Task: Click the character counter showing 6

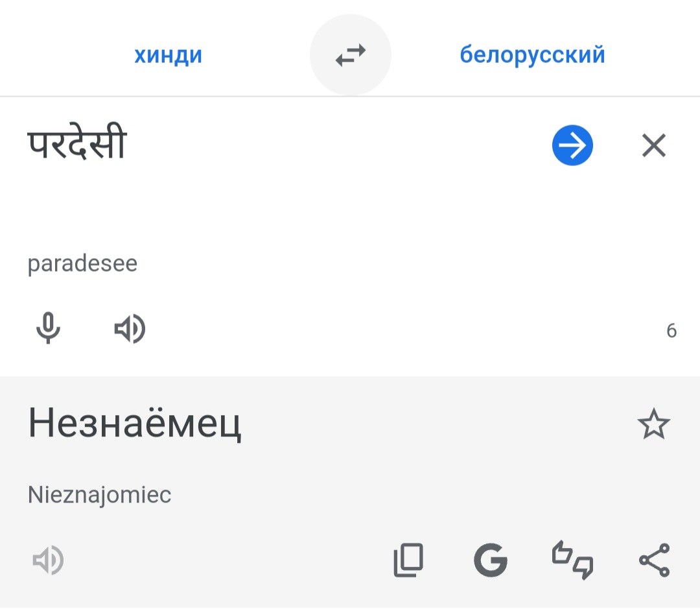Action: click(x=671, y=331)
